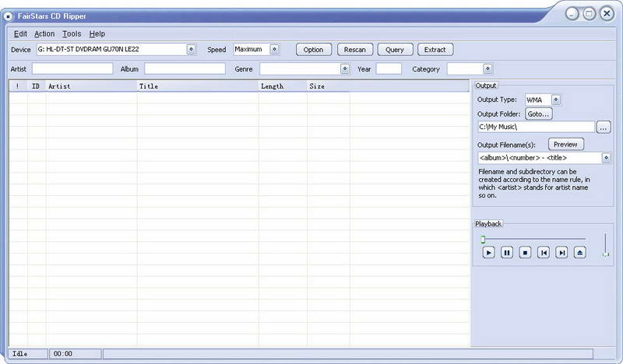This screenshot has height=364, width=623.
Task: Click the 00:00 time in status bar
Action: coord(63,354)
